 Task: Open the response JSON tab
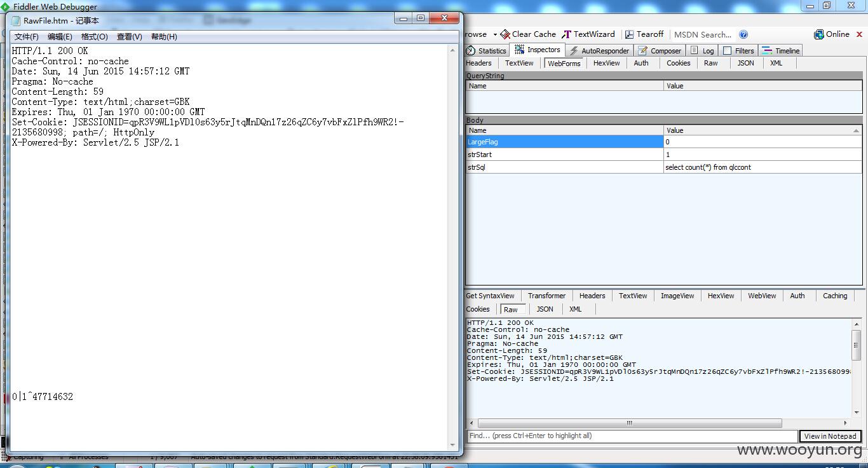pyautogui.click(x=545, y=309)
